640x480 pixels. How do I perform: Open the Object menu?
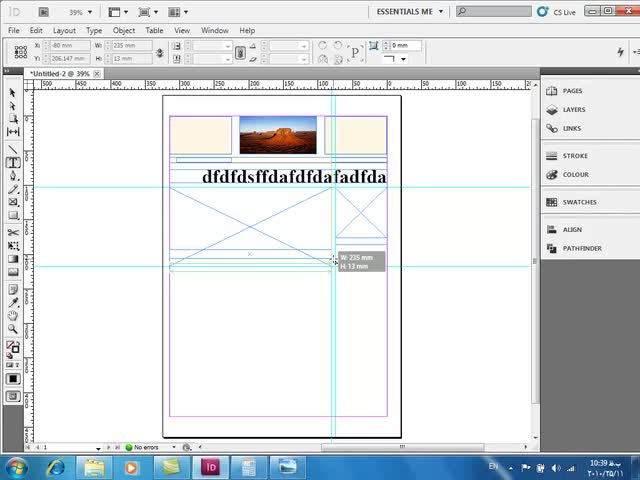(x=124, y=30)
